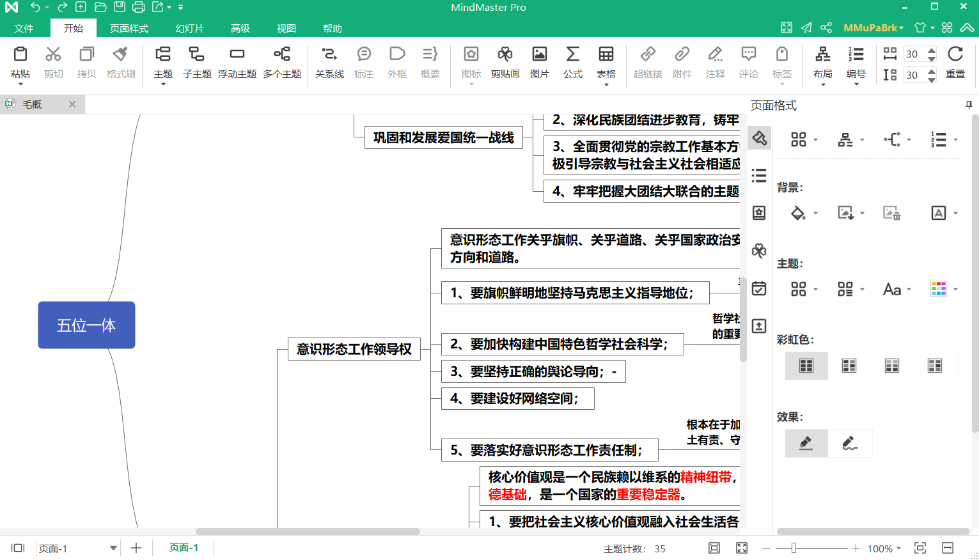Open the layout (布局) tool

(x=823, y=54)
